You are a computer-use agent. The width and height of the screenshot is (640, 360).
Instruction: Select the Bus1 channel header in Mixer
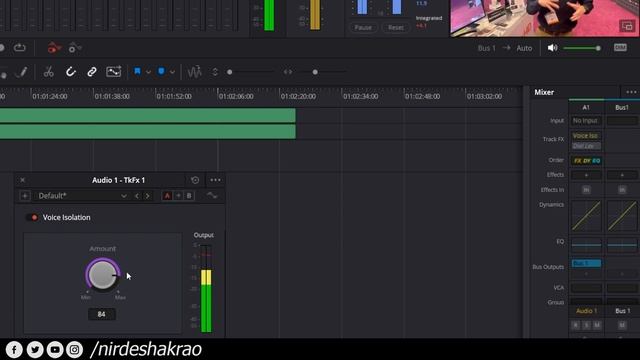622,107
